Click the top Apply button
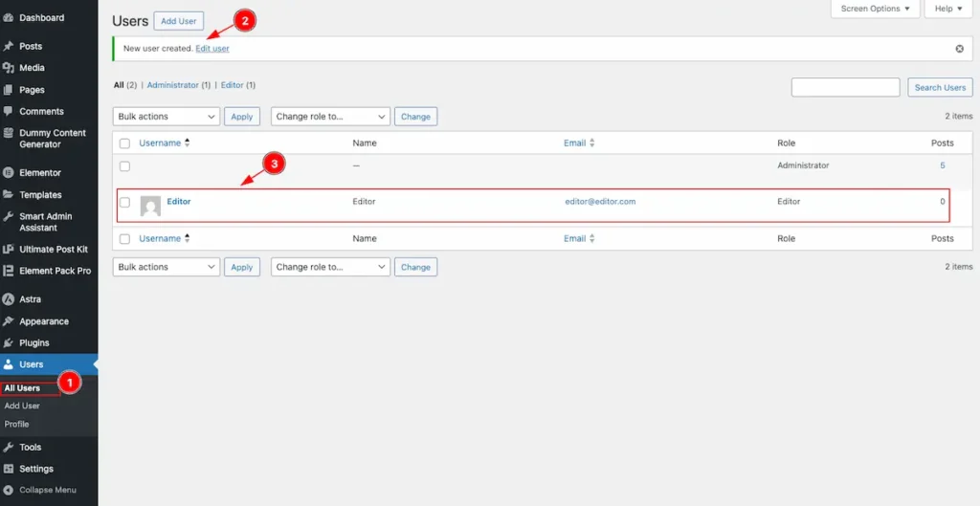The image size is (980, 506). click(x=242, y=117)
